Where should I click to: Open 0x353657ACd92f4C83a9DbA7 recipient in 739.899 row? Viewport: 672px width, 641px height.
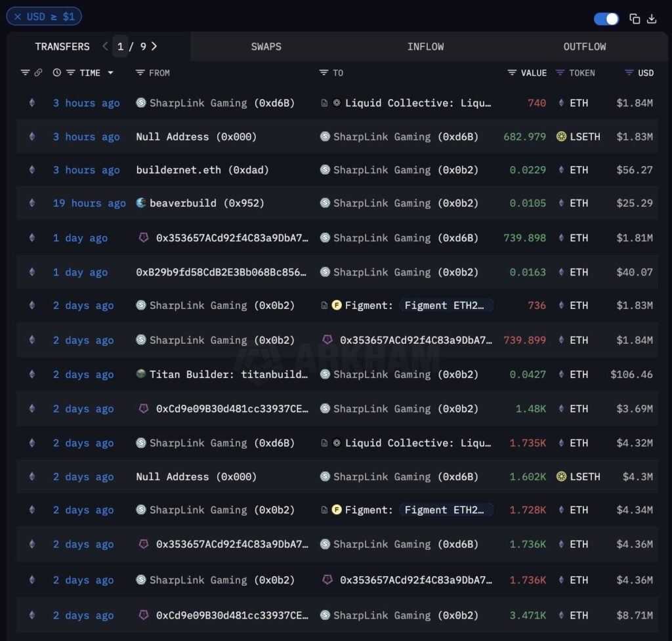415,341
